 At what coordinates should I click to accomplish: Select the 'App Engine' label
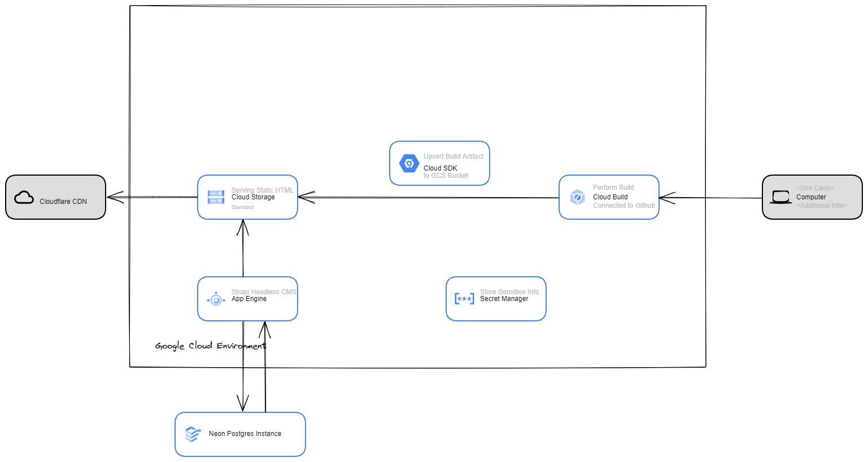point(249,299)
